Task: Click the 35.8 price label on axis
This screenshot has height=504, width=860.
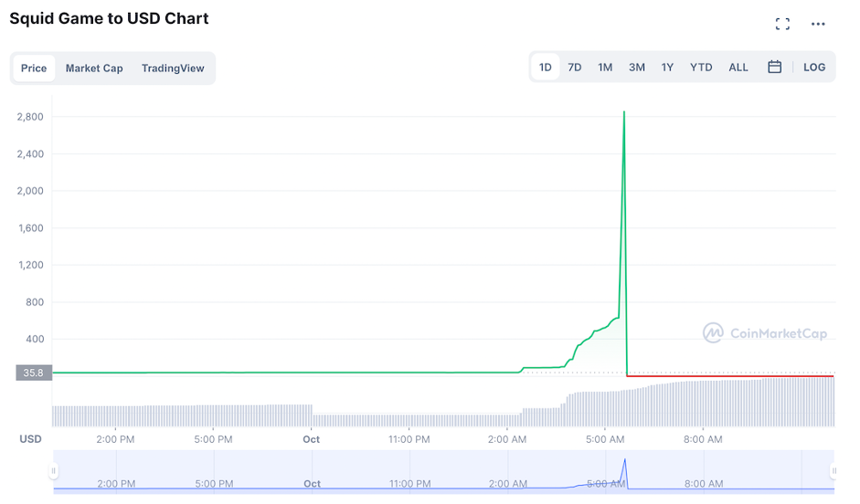Action: click(x=34, y=373)
